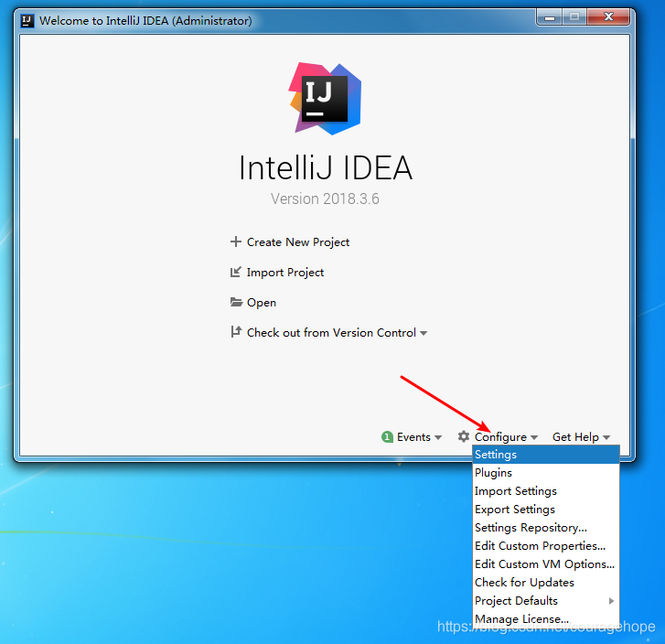Select Settings from the Configure menu
The width and height of the screenshot is (665, 644).
(x=546, y=455)
